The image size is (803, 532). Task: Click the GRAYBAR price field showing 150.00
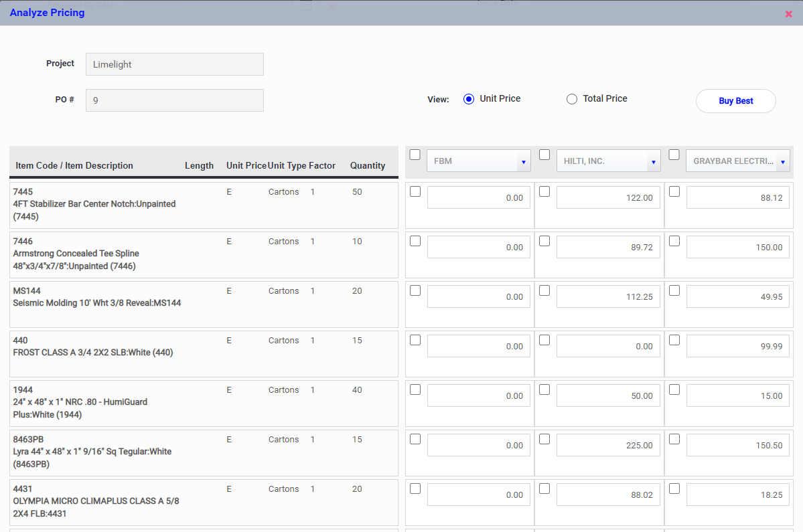(738, 248)
